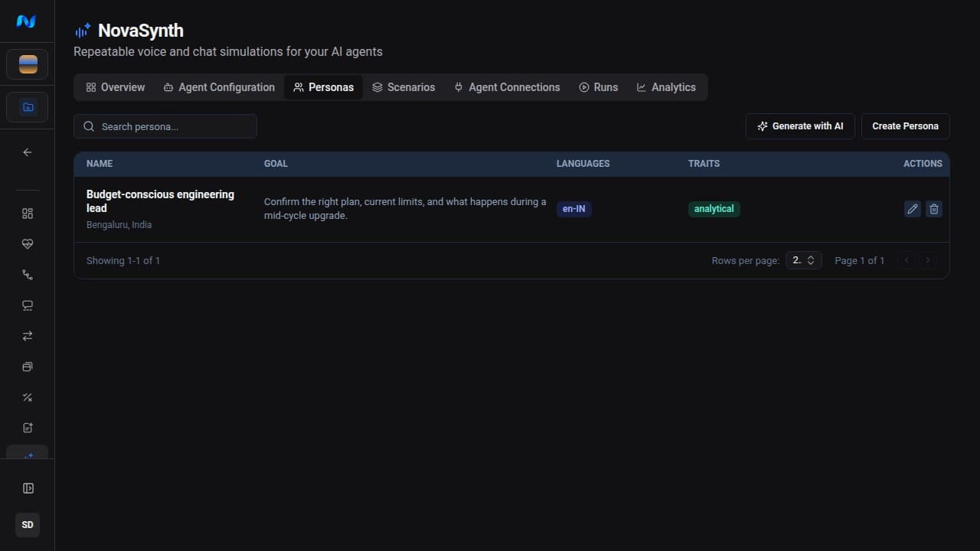This screenshot has width=980, height=551.
Task: Open the workspace avatar switcher in sidebar
Action: (x=28, y=64)
